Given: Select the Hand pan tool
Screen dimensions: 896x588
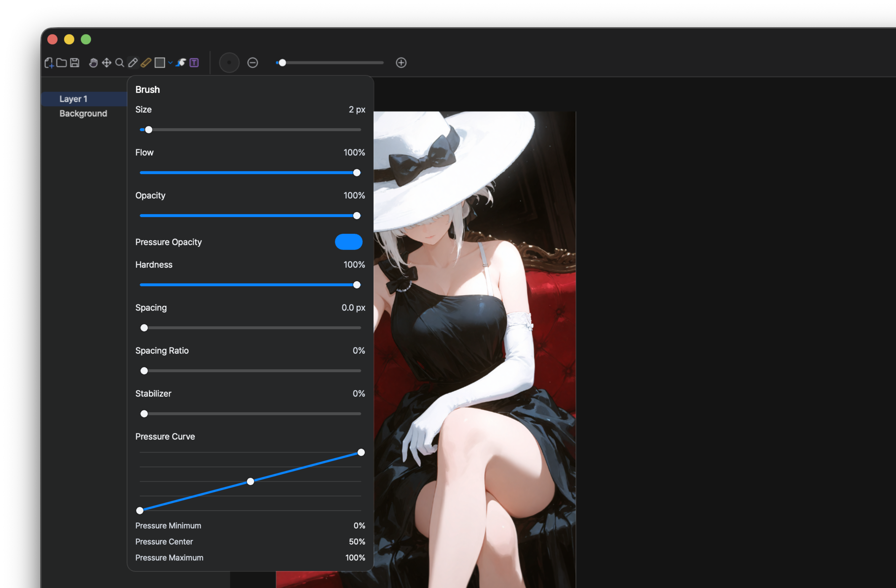Looking at the screenshot, I should tap(93, 63).
